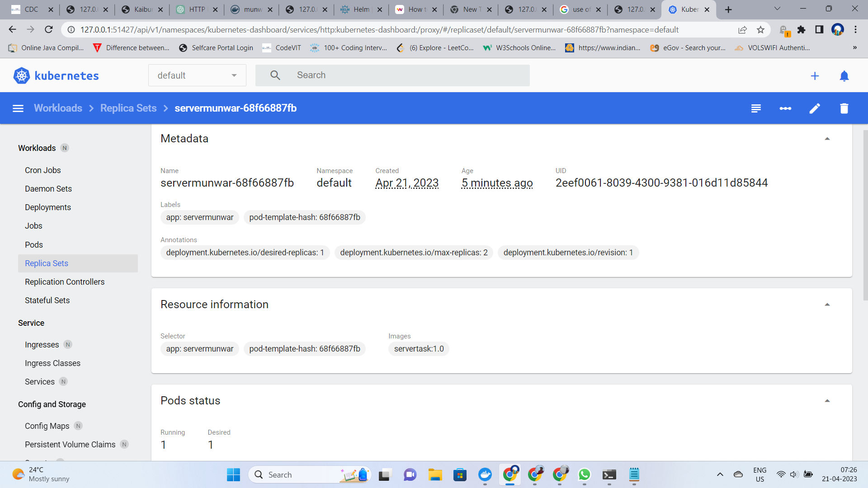Open Replication Controllers in the sidebar
This screenshot has height=488, width=868.
[x=65, y=282]
